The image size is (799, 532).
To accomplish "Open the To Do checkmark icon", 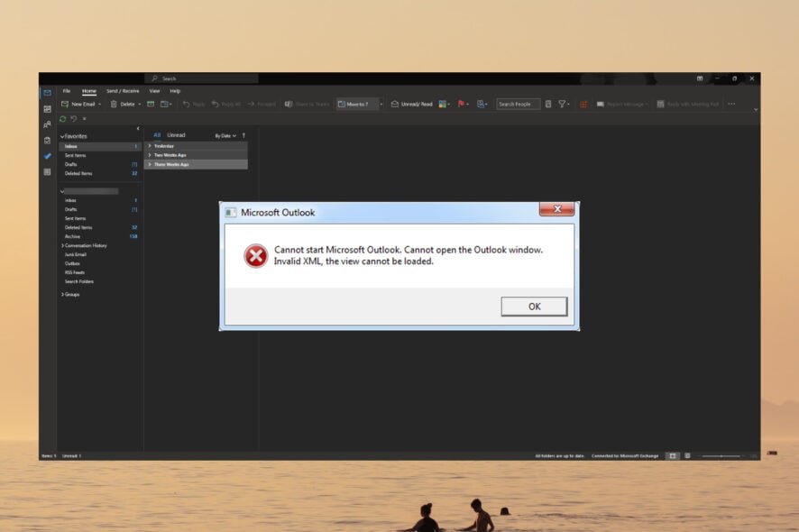I will 48,156.
